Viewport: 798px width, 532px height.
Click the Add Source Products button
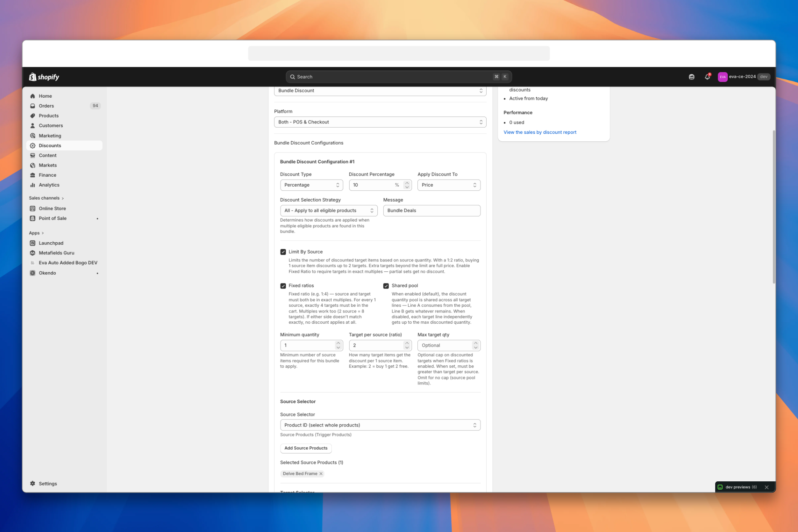tap(305, 448)
